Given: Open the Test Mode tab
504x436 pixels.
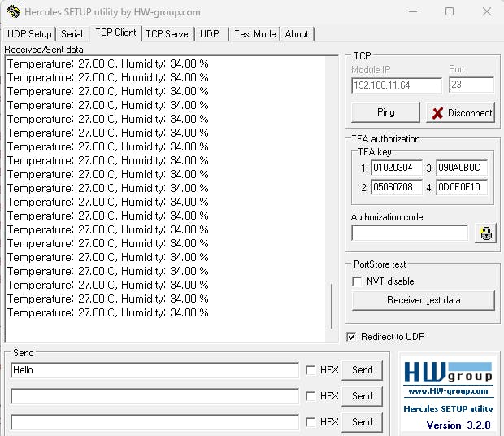Looking at the screenshot, I should (x=255, y=34).
